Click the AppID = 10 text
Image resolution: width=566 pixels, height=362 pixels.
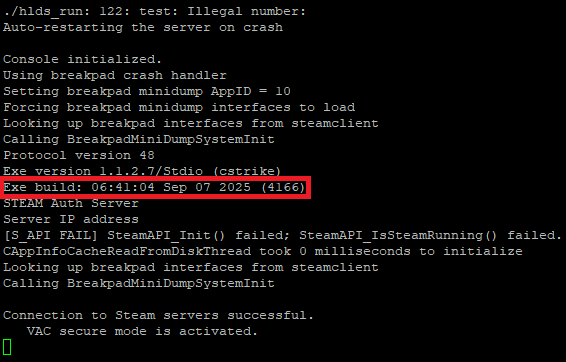[x=251, y=91]
